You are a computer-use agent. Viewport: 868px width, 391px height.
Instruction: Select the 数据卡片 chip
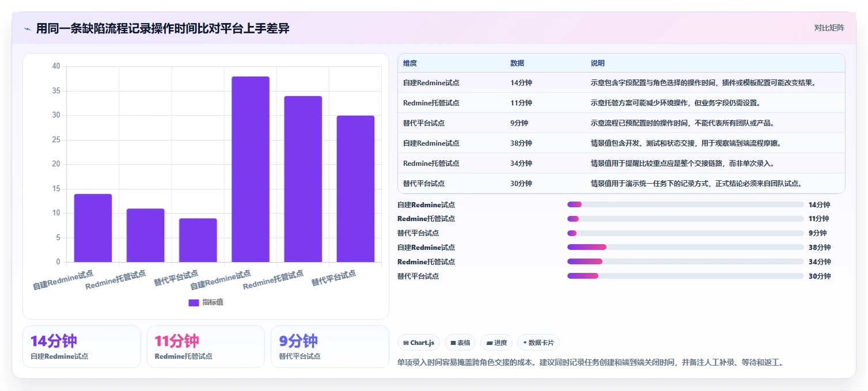[x=538, y=343]
